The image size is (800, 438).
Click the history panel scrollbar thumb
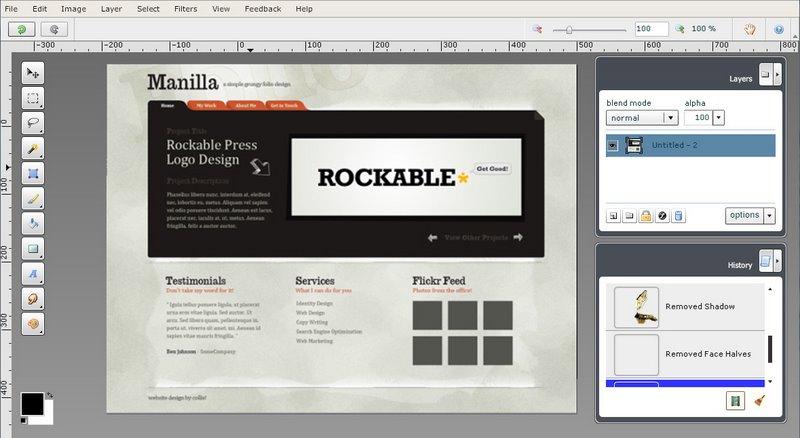point(770,349)
